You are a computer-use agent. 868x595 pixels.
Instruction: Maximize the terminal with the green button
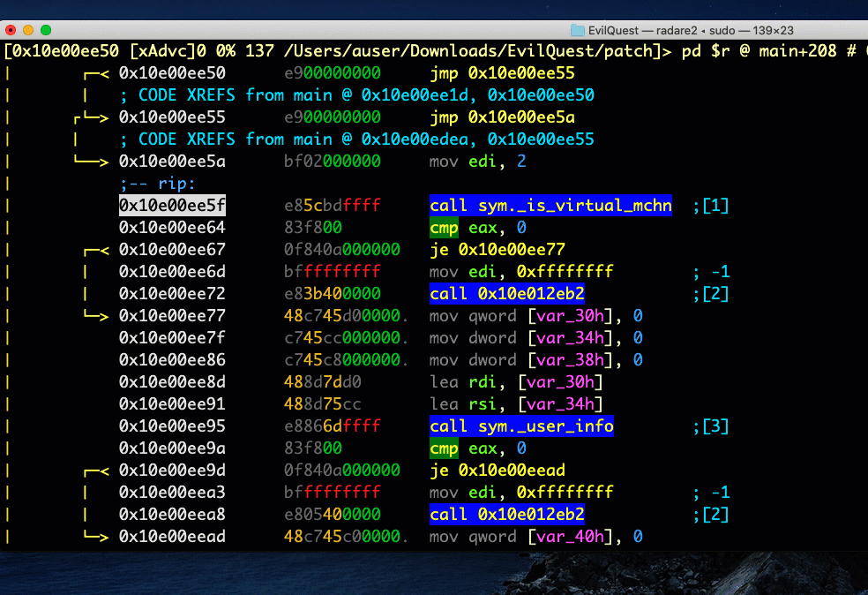click(46, 30)
